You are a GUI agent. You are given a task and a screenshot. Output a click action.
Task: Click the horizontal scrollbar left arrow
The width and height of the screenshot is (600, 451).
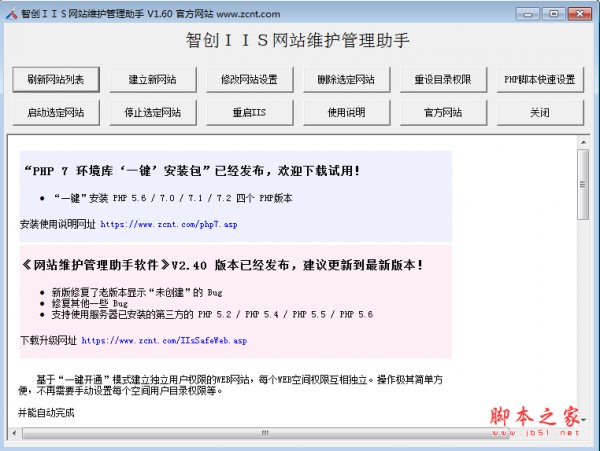(14, 433)
